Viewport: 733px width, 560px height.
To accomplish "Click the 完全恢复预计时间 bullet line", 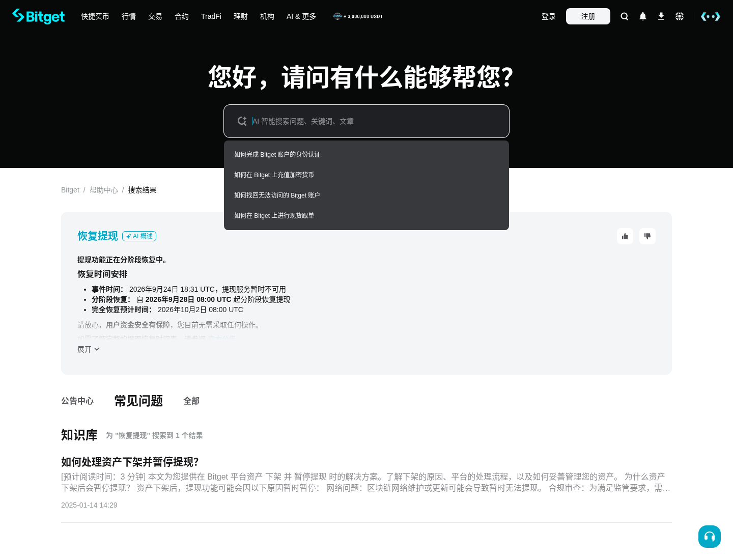I will pyautogui.click(x=167, y=310).
